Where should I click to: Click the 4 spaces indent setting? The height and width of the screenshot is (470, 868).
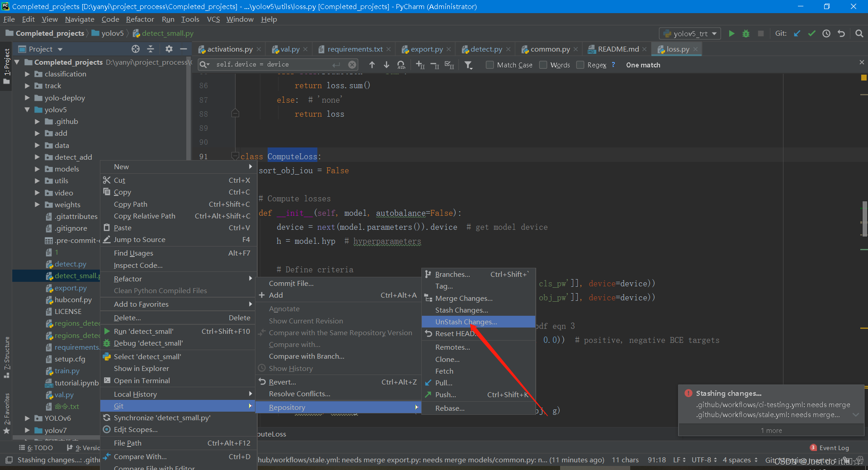point(740,460)
